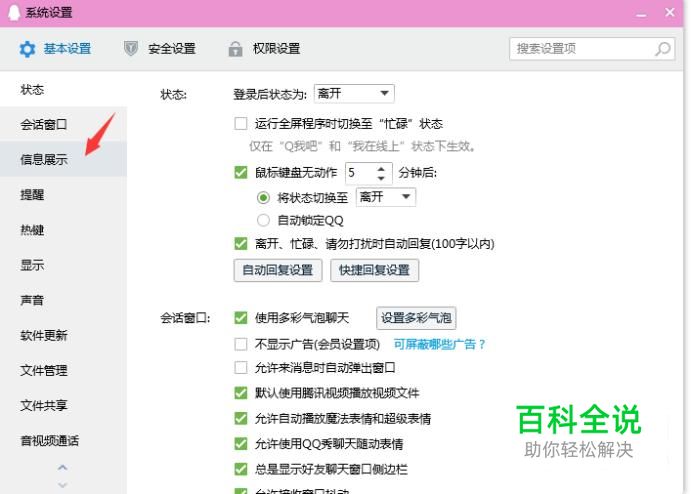Toggle 默认使用腾讯视频播放视频文件 checkbox
The width and height of the screenshot is (692, 494).
[x=241, y=392]
